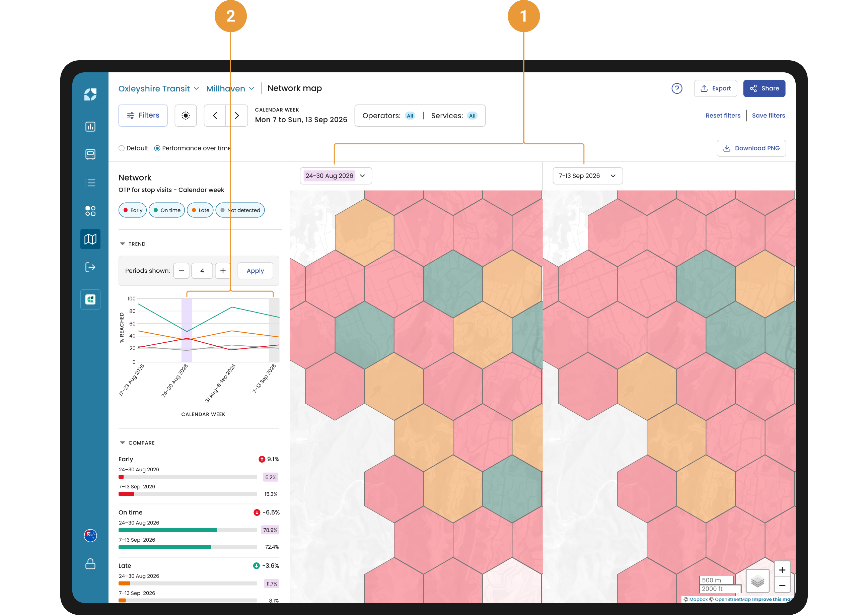
Task: Toggle the On time legend chip
Action: tap(166, 210)
